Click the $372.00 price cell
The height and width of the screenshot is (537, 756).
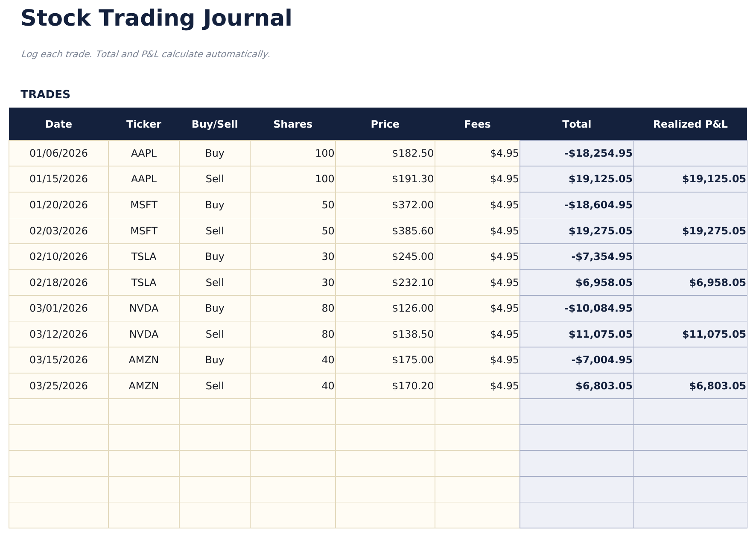(x=385, y=205)
